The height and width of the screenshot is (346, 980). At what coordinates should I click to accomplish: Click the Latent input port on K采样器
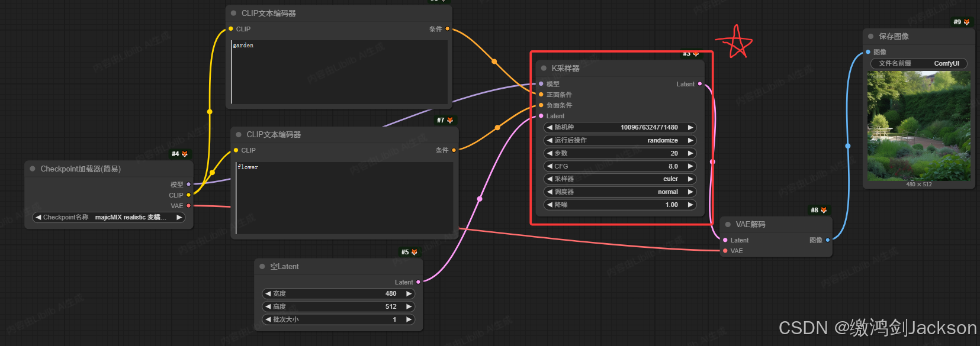pyautogui.click(x=541, y=115)
